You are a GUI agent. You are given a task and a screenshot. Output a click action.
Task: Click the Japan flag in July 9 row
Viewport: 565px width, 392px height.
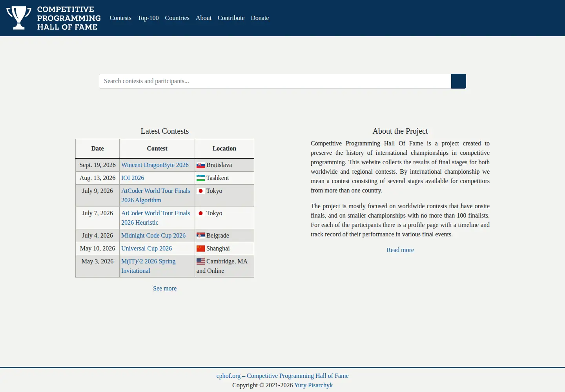200,191
